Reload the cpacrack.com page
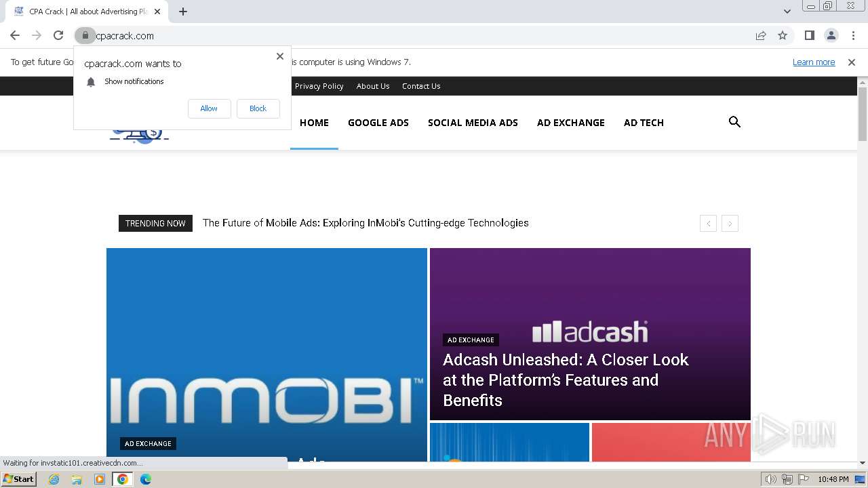This screenshot has height=488, width=868. [58, 35]
